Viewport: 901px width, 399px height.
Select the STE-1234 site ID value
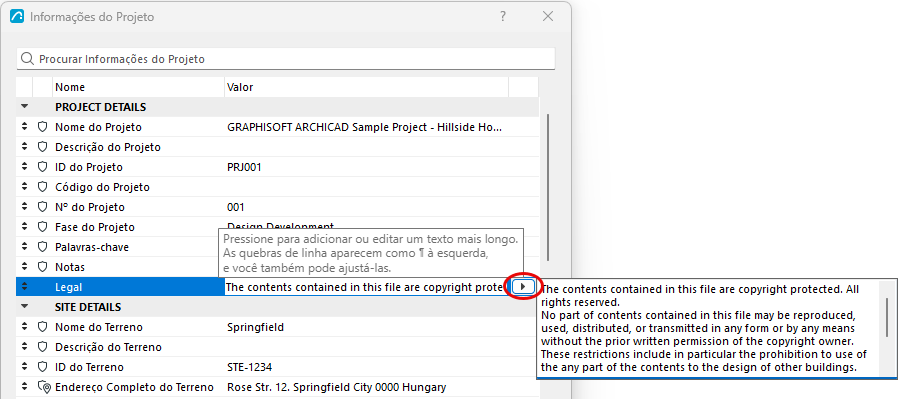click(250, 367)
